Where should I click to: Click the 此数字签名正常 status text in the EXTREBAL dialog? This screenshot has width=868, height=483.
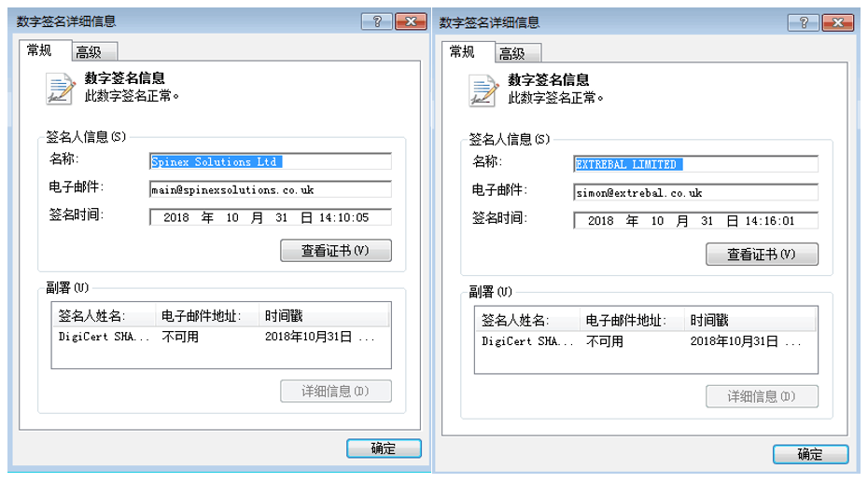point(555,98)
